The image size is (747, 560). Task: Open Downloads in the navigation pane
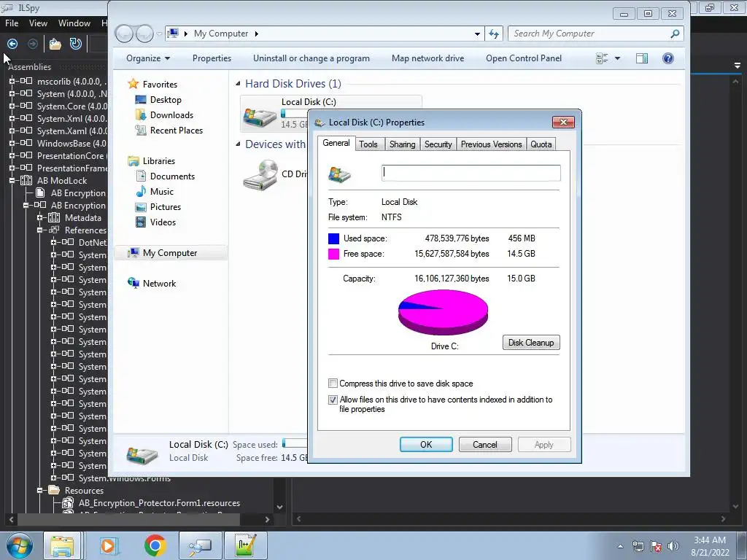[x=171, y=114]
